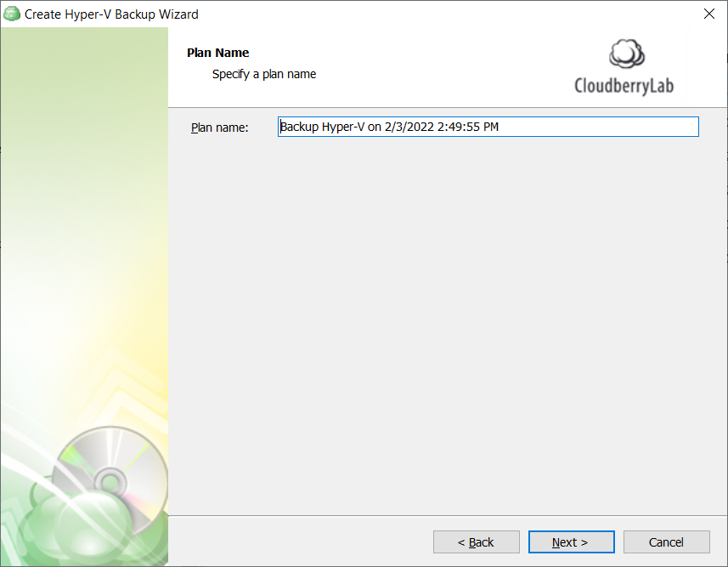Image resolution: width=728 pixels, height=567 pixels.
Task: Click the CloudberryLab logo text
Action: click(624, 86)
